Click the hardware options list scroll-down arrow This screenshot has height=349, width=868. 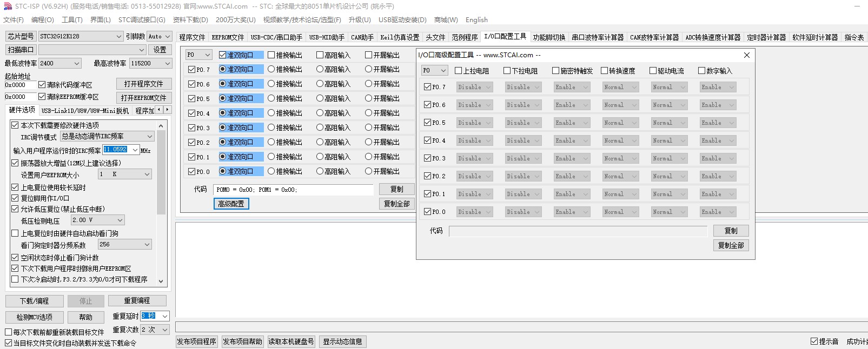tap(161, 281)
